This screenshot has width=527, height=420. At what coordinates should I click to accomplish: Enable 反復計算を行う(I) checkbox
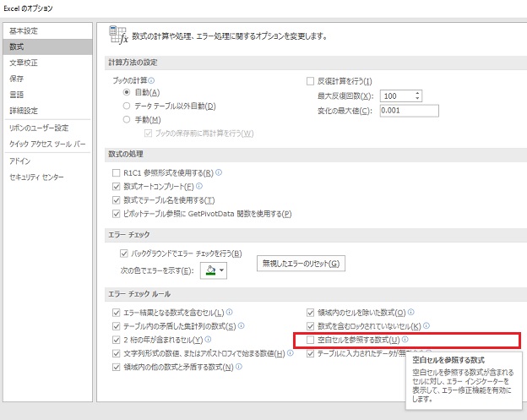coord(310,81)
